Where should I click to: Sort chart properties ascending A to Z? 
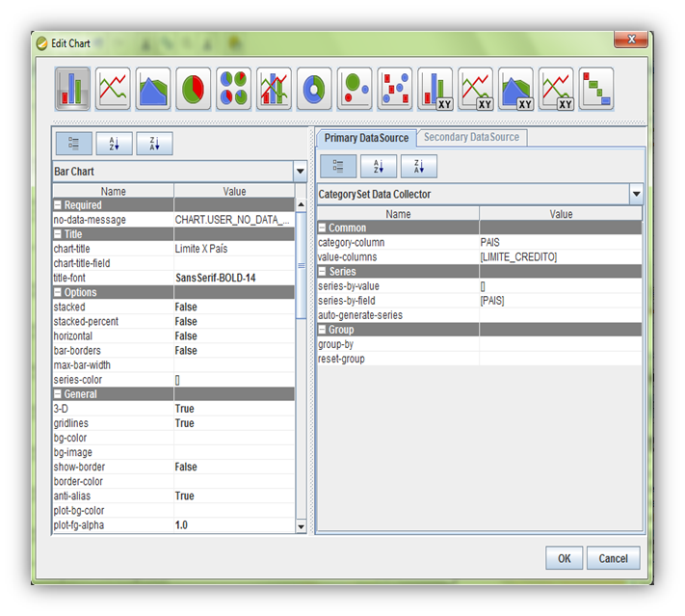pos(114,144)
